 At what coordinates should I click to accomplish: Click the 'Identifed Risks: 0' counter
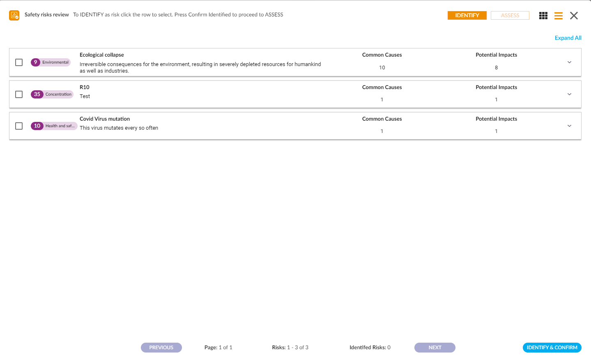[x=370, y=348]
